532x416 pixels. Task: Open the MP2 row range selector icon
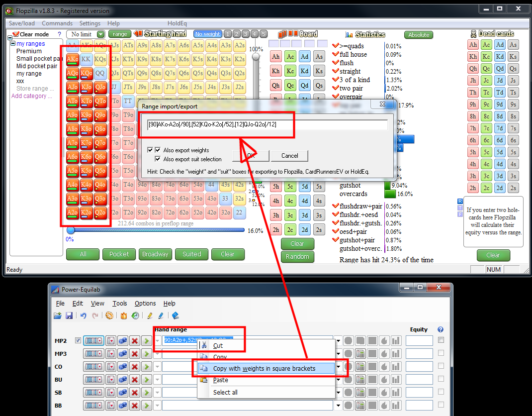[93, 340]
